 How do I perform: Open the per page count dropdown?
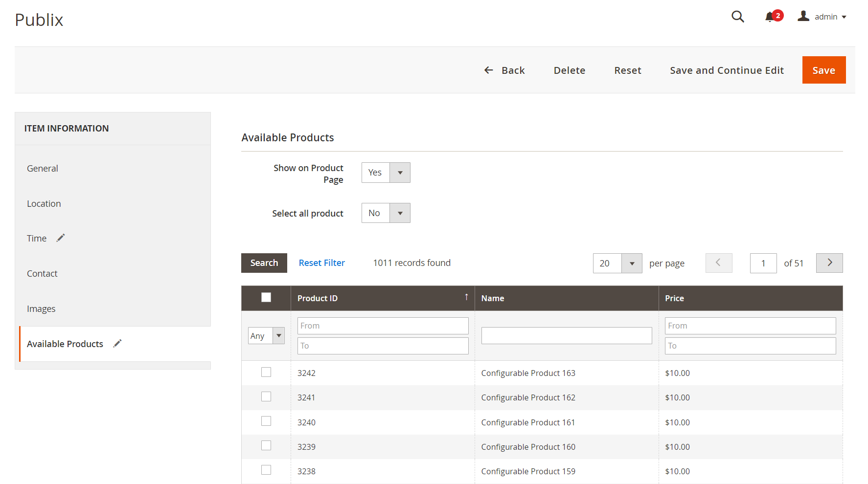(x=617, y=264)
